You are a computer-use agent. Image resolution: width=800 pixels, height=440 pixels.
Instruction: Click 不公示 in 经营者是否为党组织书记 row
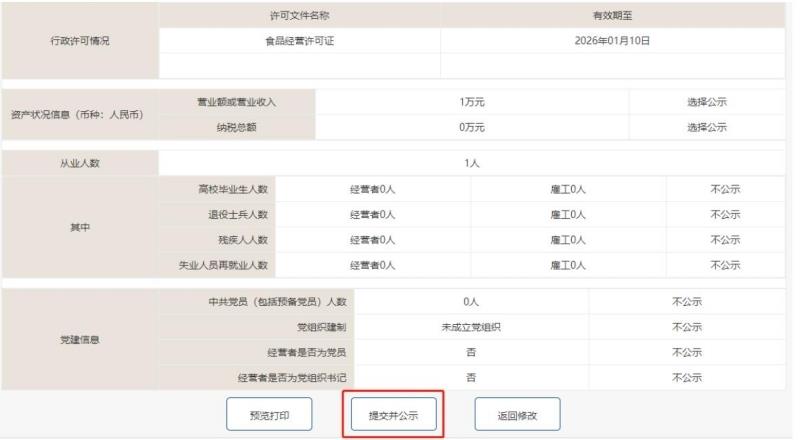click(x=687, y=377)
